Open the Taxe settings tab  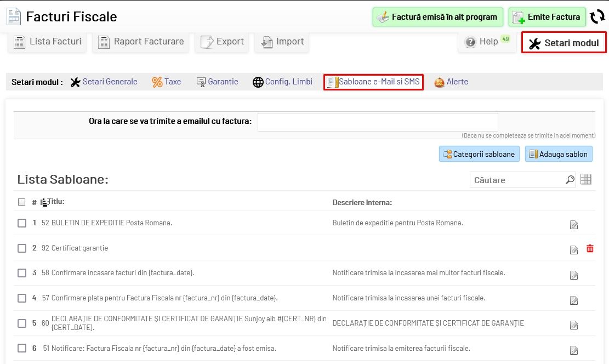[167, 82]
